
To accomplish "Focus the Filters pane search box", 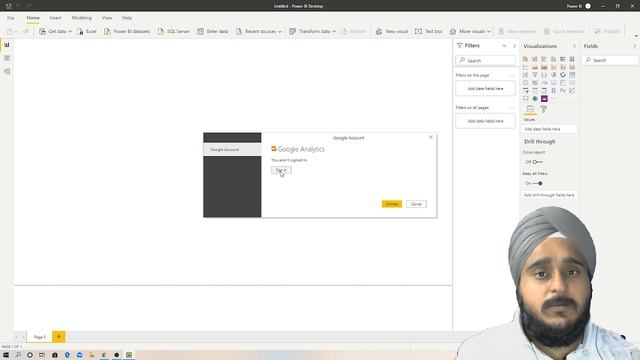I will point(485,60).
